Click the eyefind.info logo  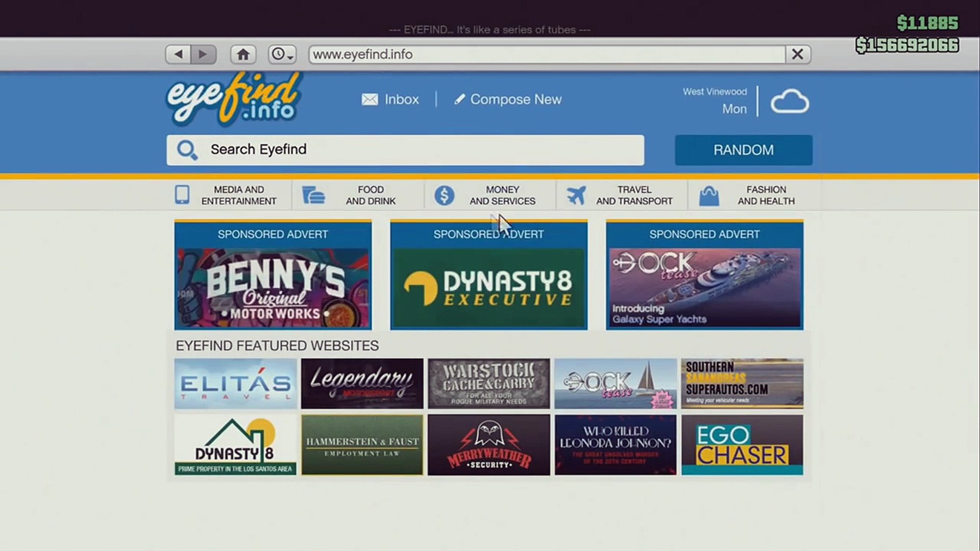click(x=233, y=100)
